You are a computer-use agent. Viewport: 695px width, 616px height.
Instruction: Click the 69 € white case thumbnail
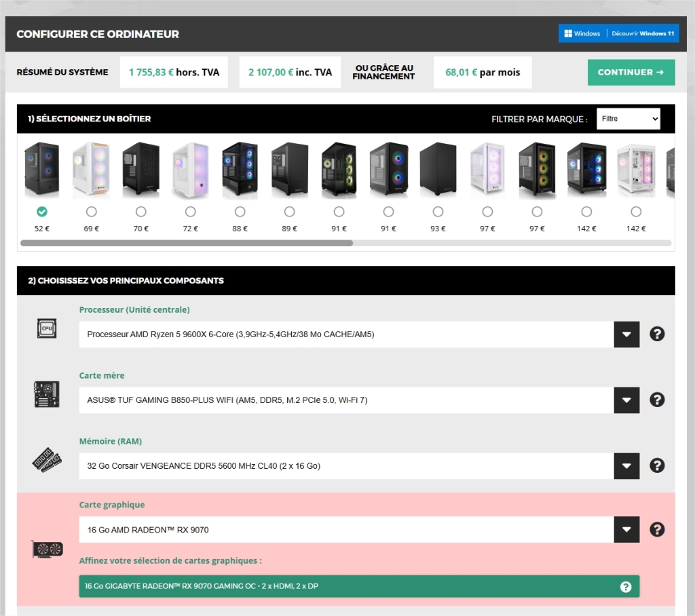92,170
